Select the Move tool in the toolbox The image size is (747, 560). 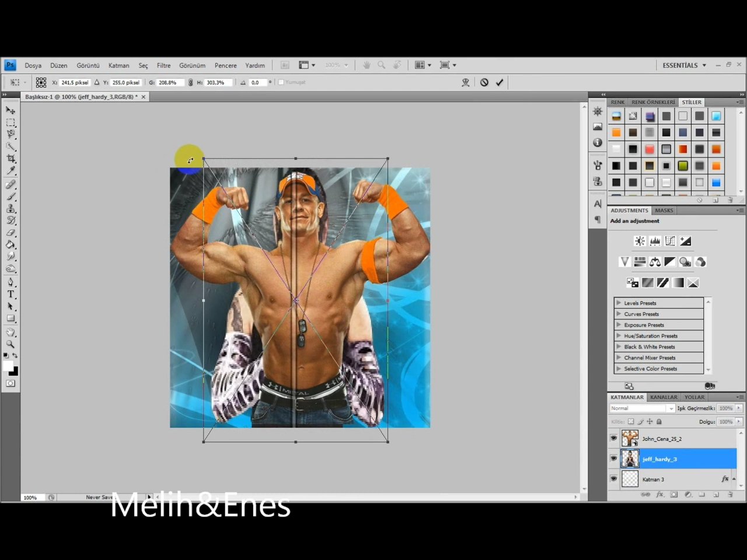[11, 110]
